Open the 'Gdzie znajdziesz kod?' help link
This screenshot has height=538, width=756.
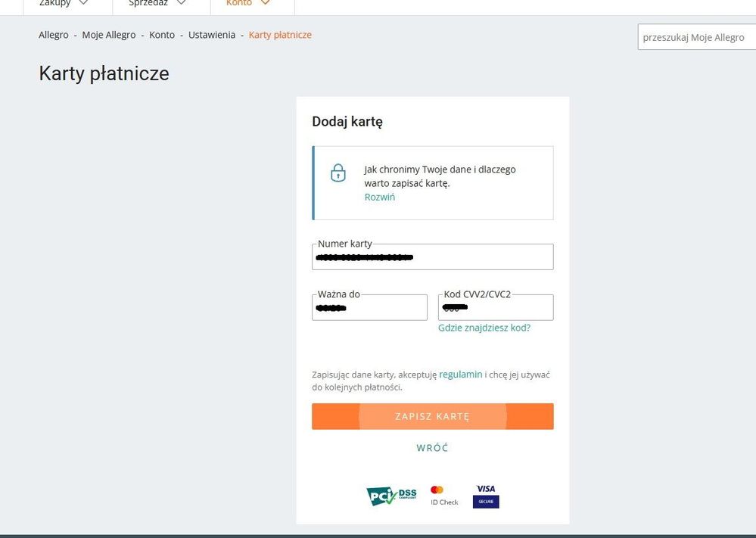click(484, 328)
